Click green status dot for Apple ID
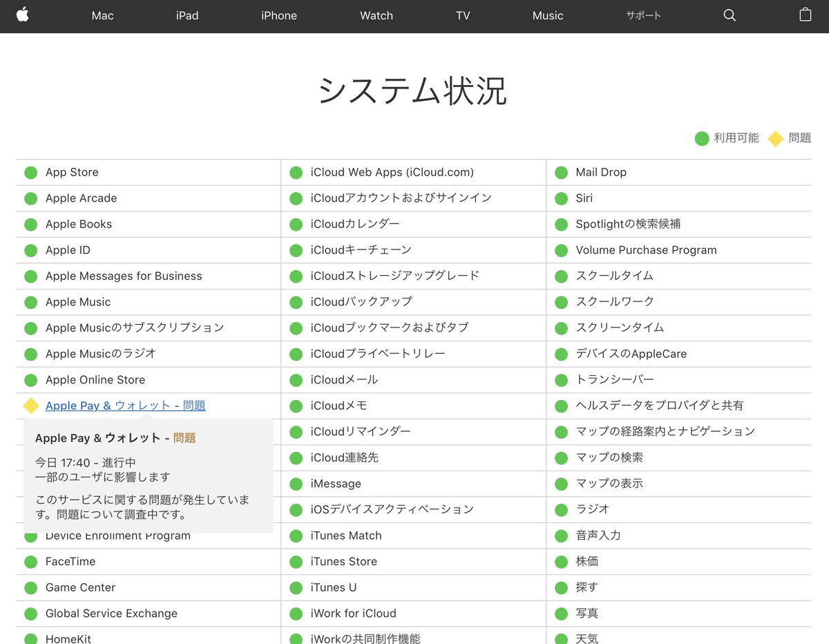 30,250
